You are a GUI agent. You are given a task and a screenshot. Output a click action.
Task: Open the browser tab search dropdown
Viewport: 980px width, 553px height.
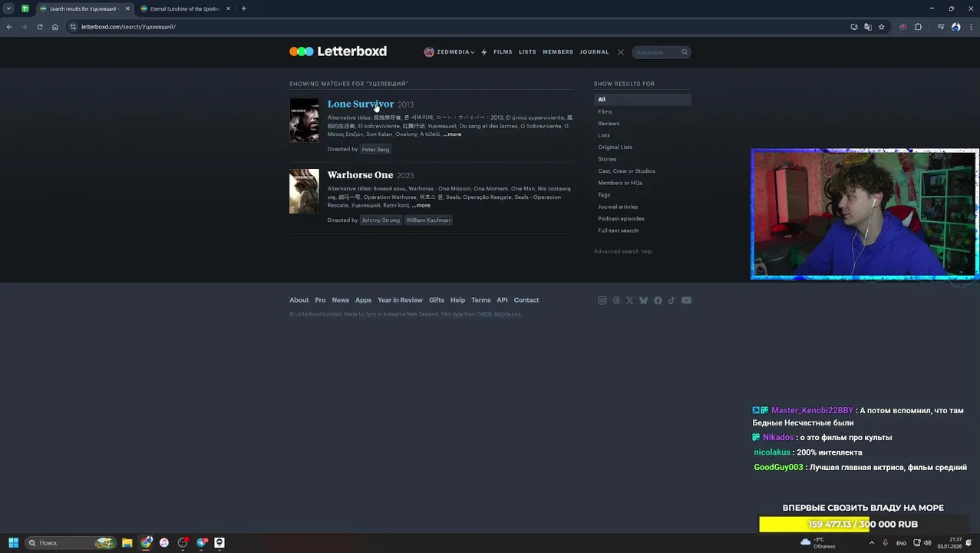[8, 8]
